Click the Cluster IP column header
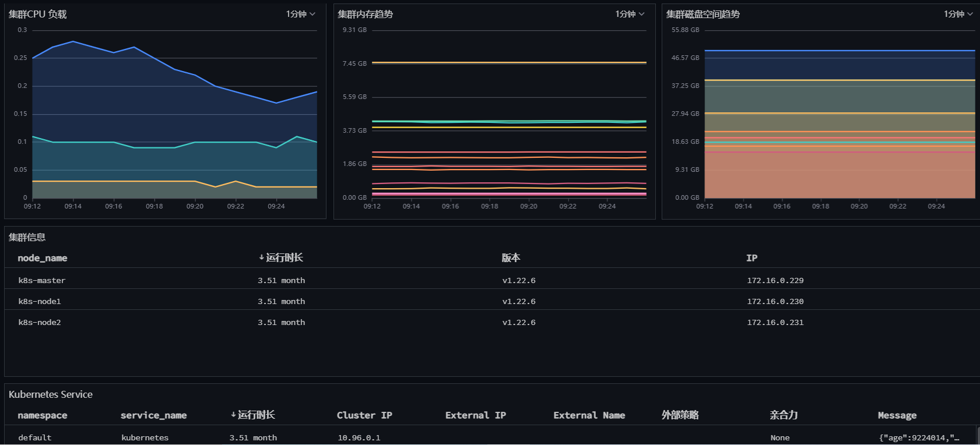This screenshot has width=980, height=445. tap(364, 415)
